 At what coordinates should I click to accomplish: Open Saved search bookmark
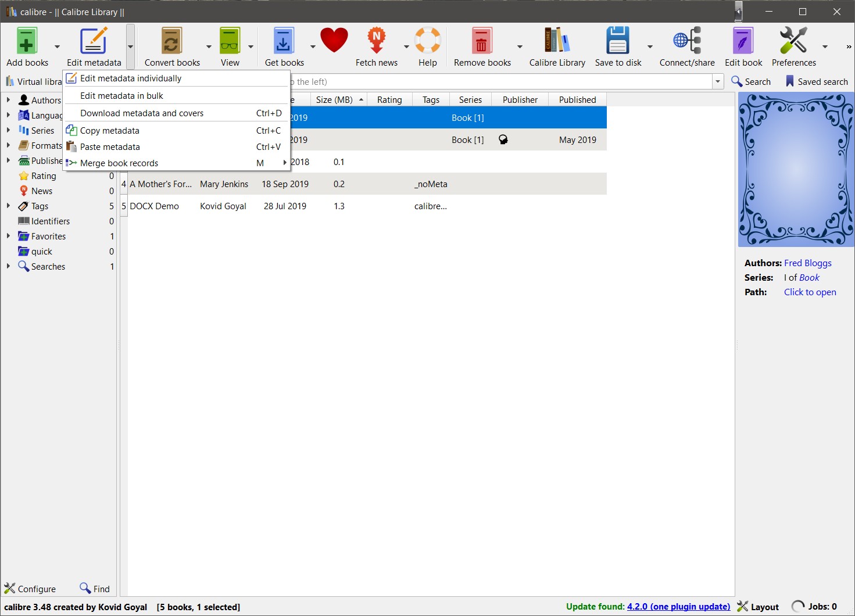pos(817,81)
